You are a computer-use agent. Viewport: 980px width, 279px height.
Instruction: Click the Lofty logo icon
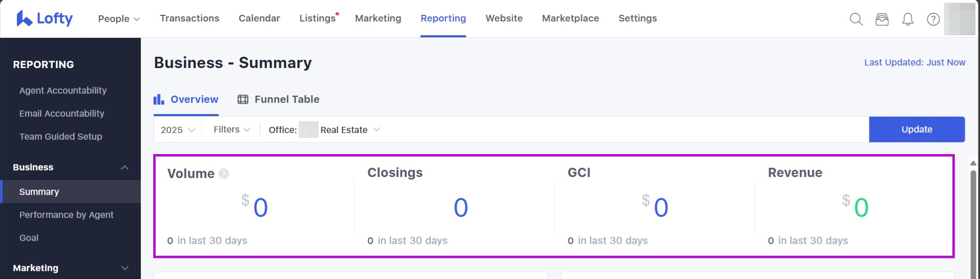click(x=24, y=18)
